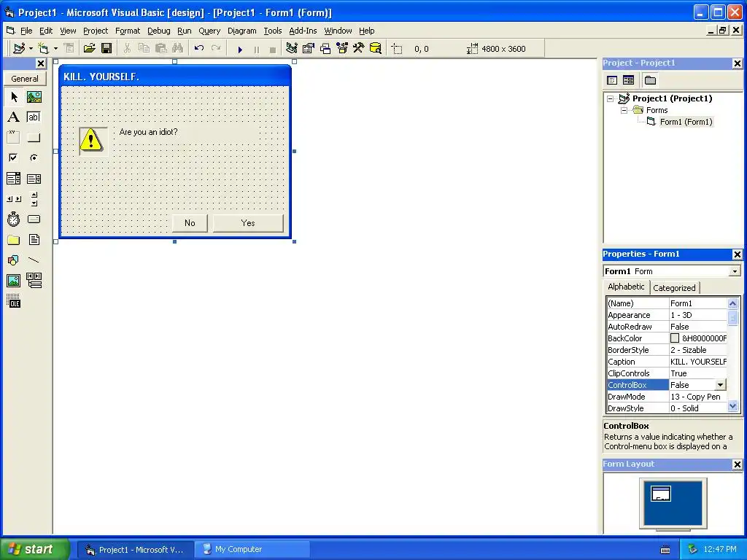The image size is (747, 560).
Task: Click View Code in the Project panel
Action: coord(612,80)
